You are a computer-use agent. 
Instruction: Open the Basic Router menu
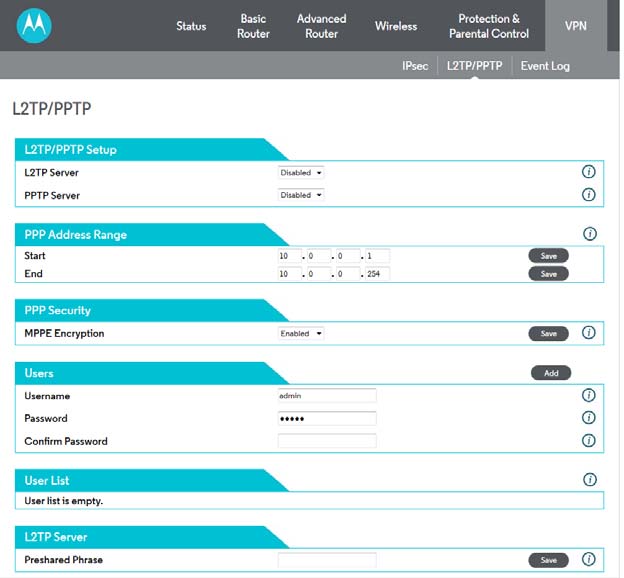click(253, 26)
